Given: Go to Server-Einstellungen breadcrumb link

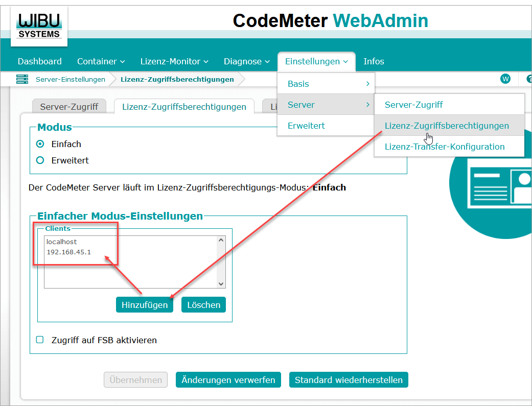Looking at the screenshot, I should [x=71, y=79].
